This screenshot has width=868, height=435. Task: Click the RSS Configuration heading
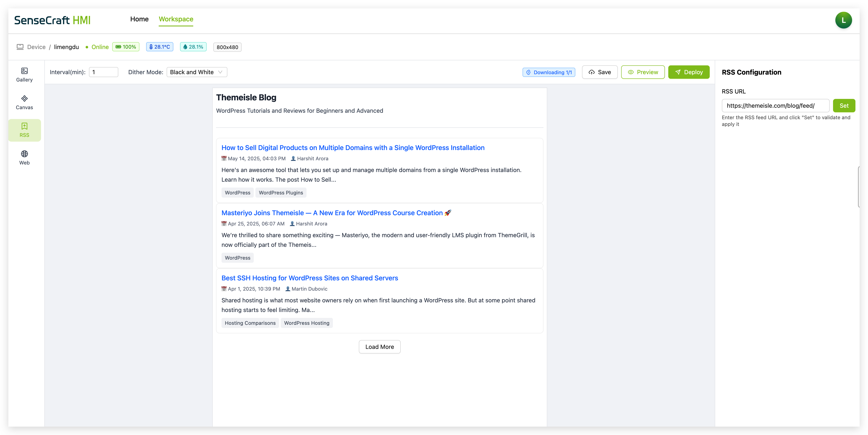[x=751, y=72]
